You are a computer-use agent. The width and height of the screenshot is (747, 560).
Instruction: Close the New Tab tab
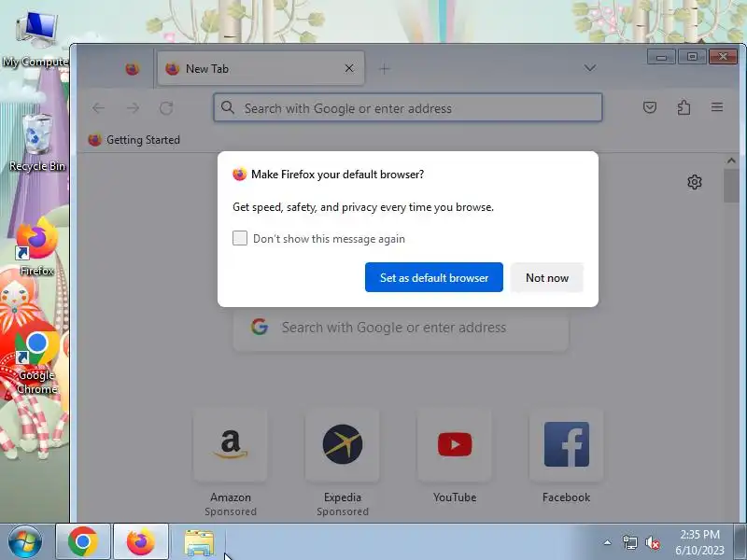[x=349, y=68]
